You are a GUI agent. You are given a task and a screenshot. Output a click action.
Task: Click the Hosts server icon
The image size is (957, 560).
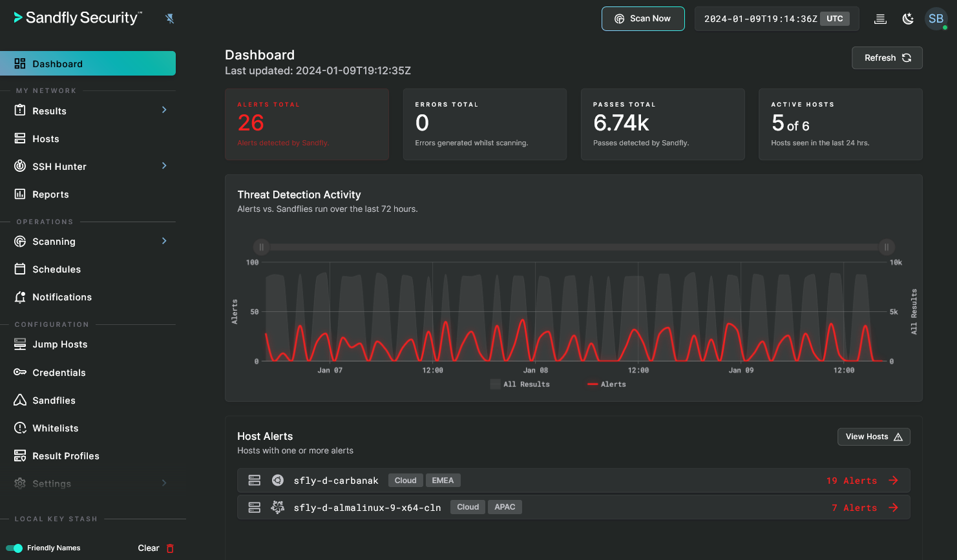[x=20, y=138]
